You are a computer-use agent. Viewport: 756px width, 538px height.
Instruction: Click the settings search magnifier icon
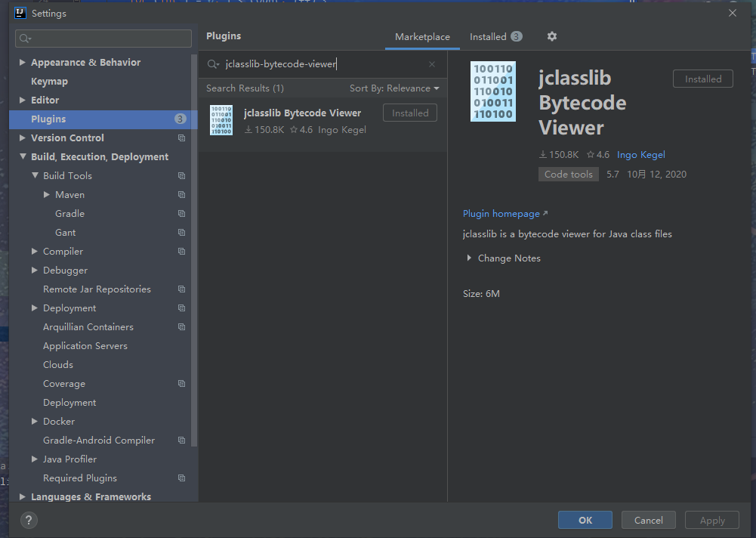tap(26, 39)
